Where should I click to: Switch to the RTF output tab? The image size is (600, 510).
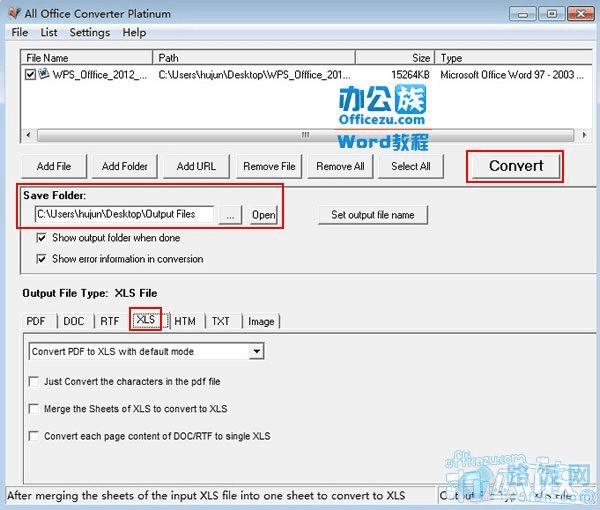(x=110, y=321)
